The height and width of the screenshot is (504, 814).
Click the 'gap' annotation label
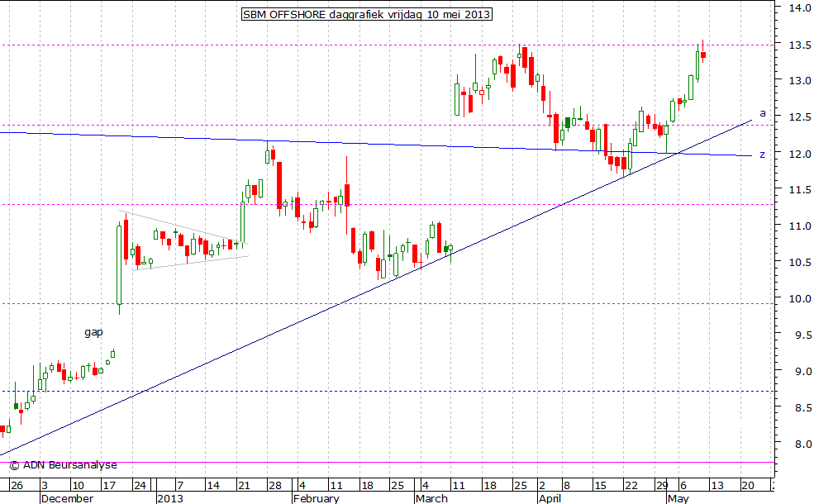[93, 331]
